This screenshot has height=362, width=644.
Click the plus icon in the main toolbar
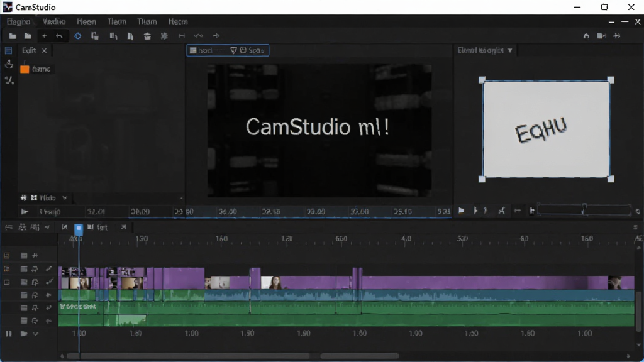pos(45,36)
